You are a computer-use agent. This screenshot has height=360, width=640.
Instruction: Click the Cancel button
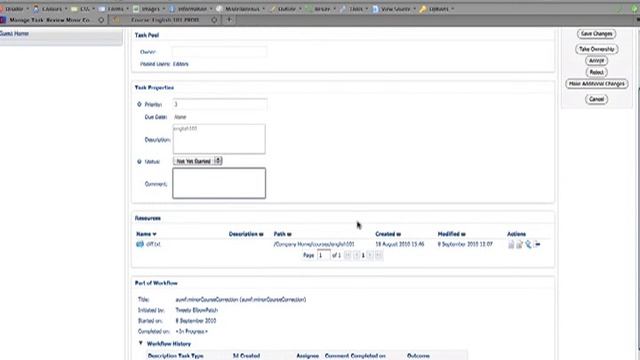pyautogui.click(x=596, y=99)
